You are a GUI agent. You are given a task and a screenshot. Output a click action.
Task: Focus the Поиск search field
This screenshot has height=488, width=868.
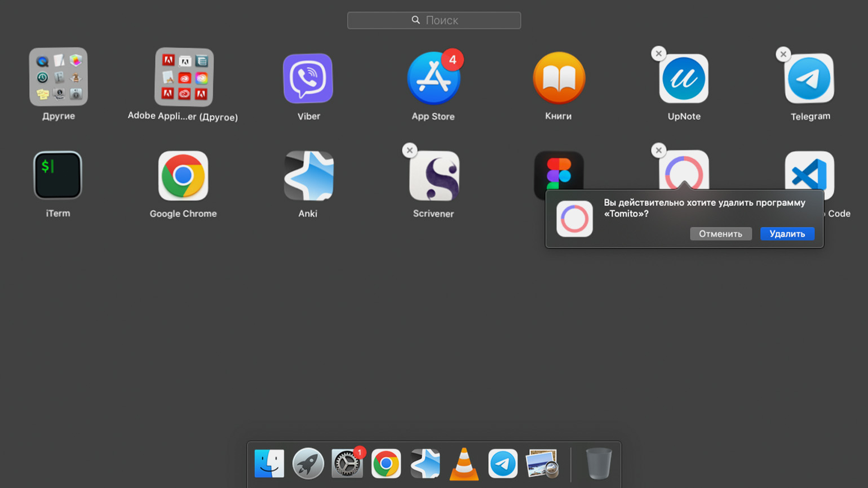[x=434, y=20]
